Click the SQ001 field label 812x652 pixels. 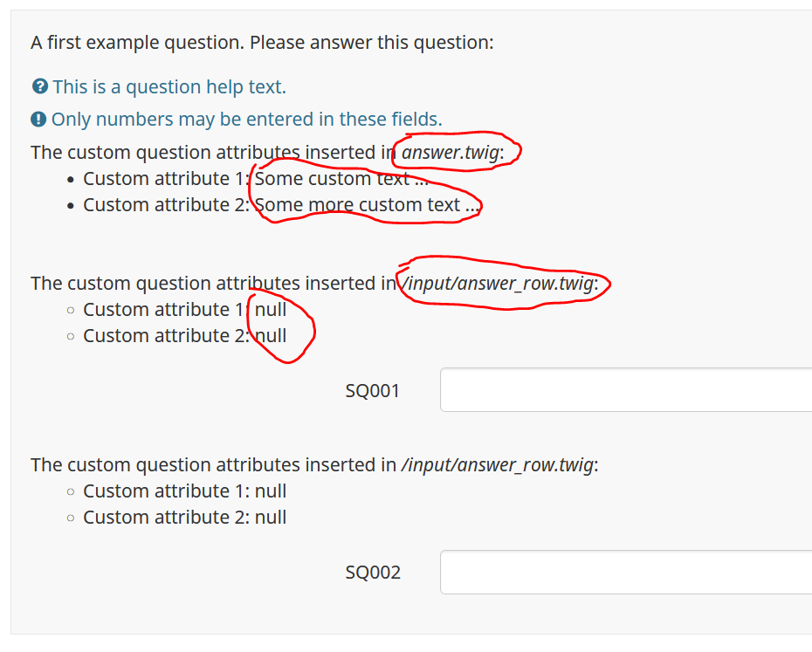373,391
